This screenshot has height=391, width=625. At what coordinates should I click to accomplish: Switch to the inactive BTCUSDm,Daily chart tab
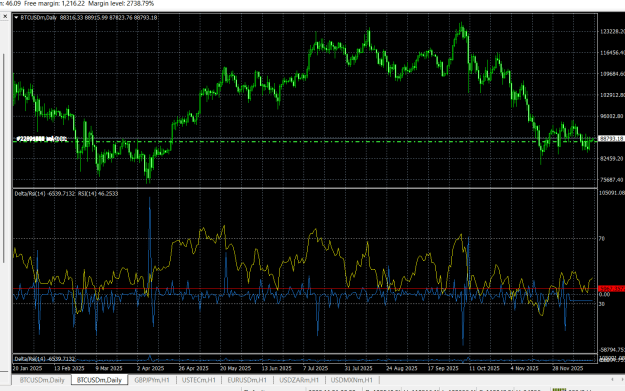click(42, 380)
